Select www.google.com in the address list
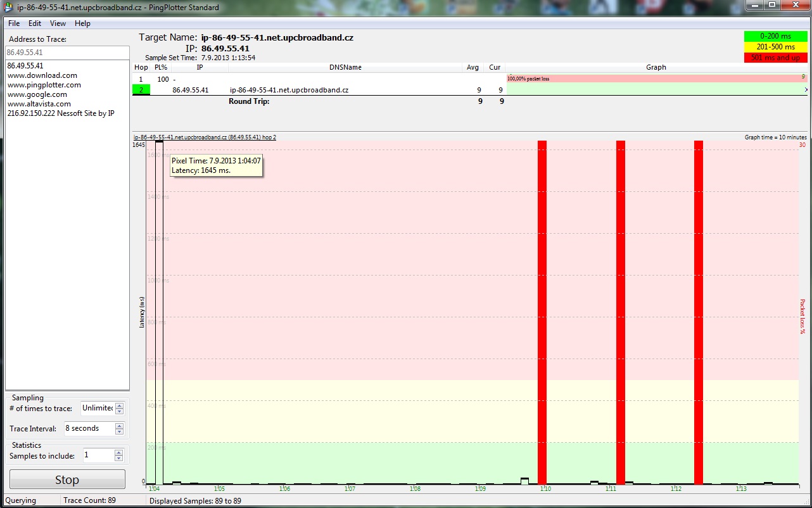 click(37, 94)
